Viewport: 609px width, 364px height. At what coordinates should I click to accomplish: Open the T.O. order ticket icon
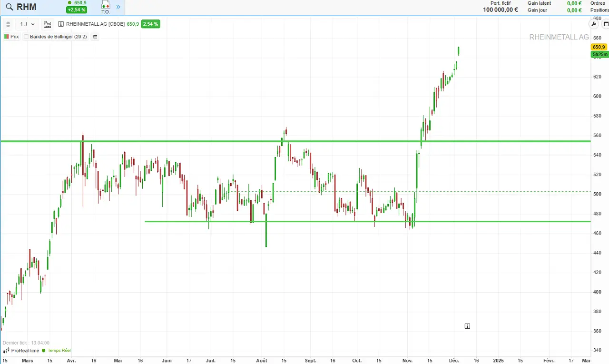tap(106, 7)
